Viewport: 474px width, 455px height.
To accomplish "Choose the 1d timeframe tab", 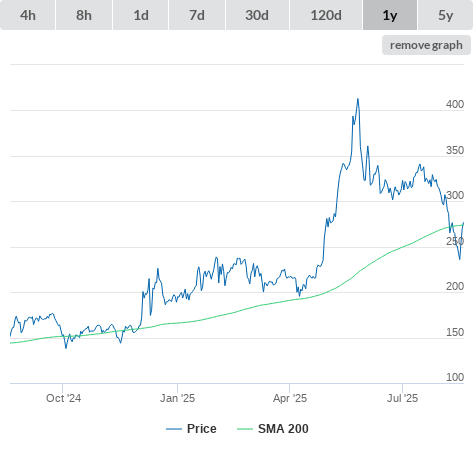I will coord(141,15).
